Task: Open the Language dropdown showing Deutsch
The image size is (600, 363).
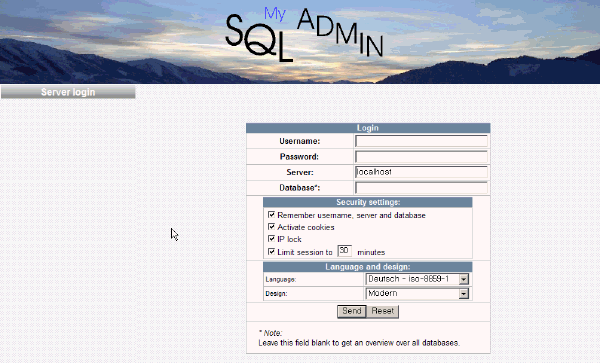Action: coord(417,279)
